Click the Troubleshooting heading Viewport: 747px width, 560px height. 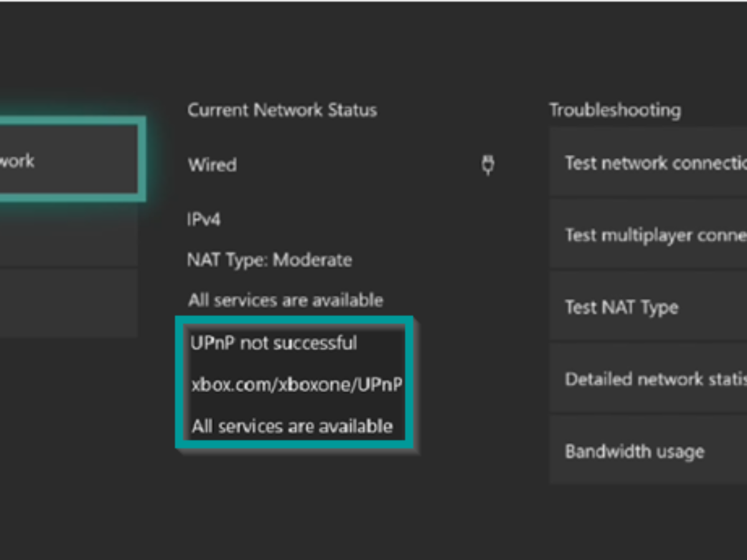tap(615, 110)
